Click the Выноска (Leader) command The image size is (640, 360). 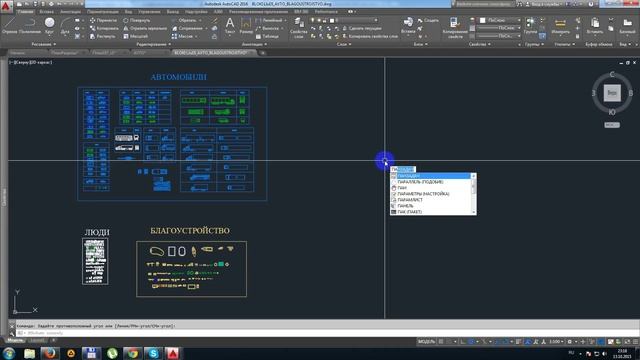(267, 28)
